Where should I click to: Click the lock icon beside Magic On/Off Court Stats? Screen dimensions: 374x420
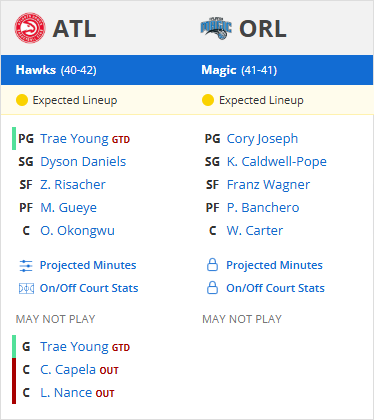(212, 288)
